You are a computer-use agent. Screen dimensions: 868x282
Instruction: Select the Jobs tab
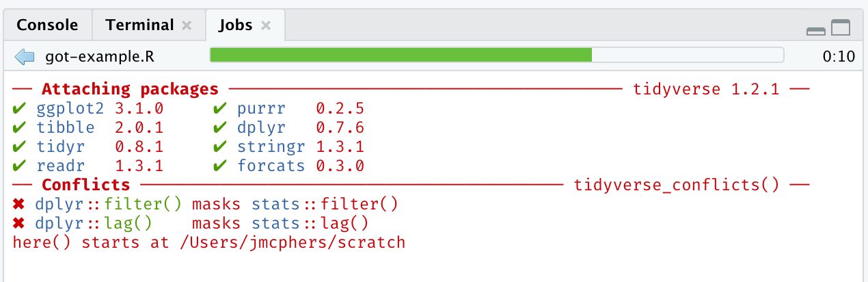tap(235, 25)
